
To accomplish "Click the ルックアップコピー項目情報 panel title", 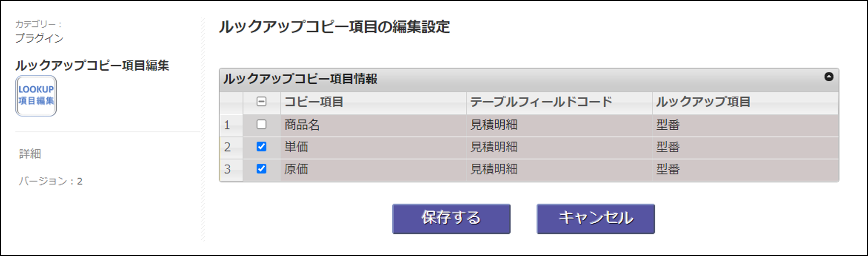I will click(300, 79).
